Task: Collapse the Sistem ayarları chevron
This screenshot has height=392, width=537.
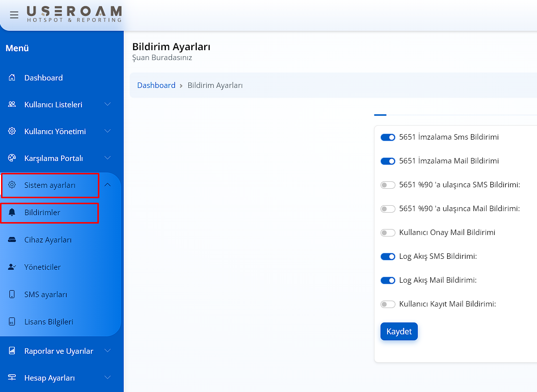Action: tap(108, 185)
